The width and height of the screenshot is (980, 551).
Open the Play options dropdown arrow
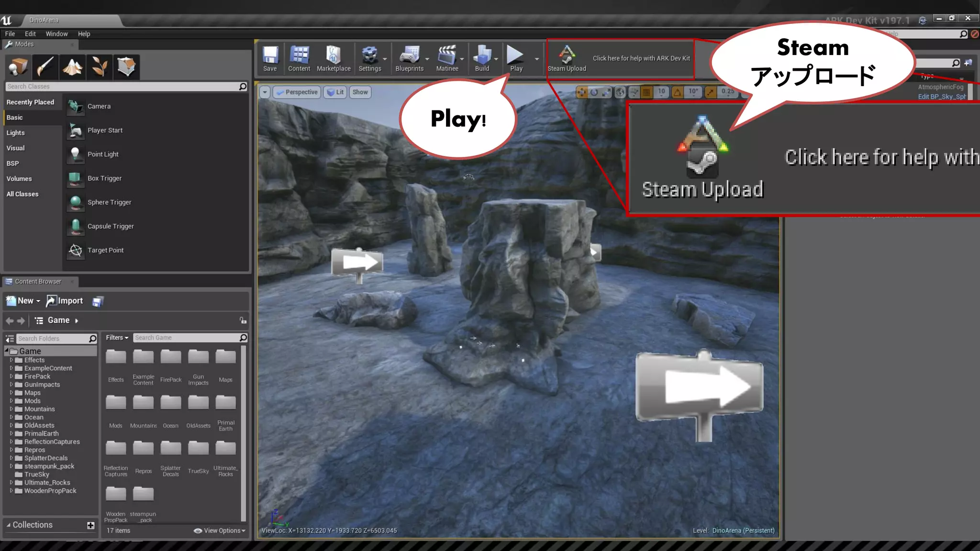[x=537, y=59]
